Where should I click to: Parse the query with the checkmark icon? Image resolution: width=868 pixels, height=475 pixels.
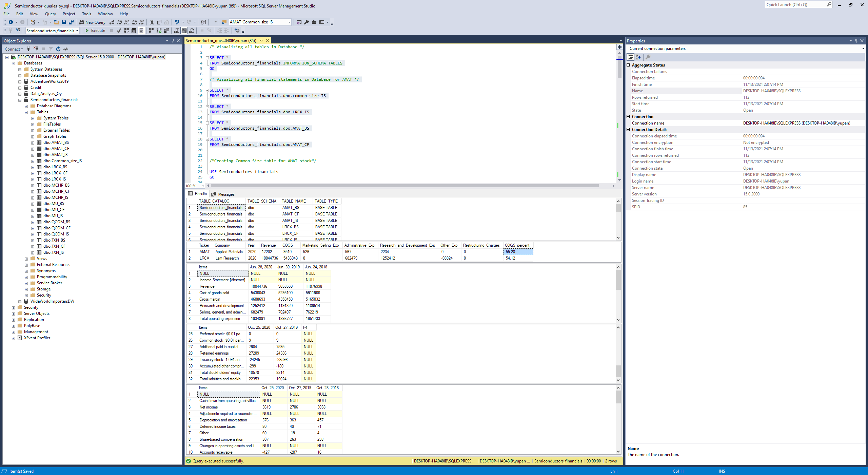coord(119,31)
